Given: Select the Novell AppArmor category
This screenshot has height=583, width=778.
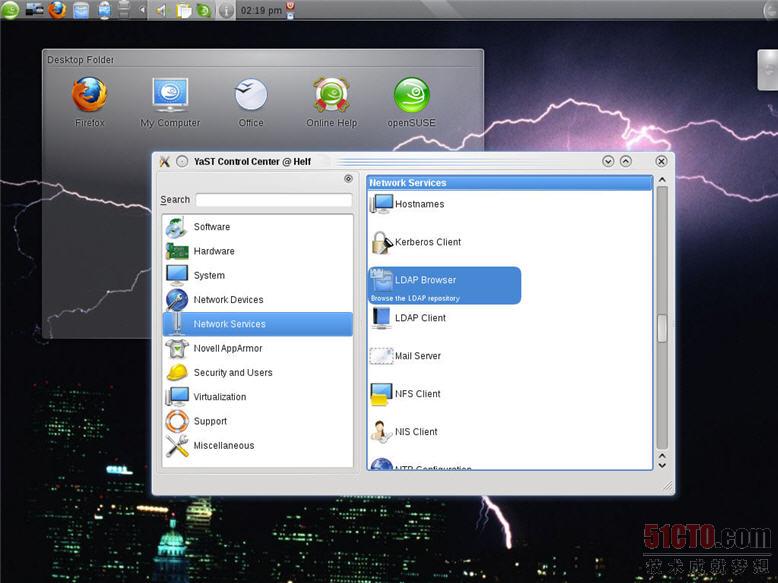Looking at the screenshot, I should pyautogui.click(x=258, y=348).
